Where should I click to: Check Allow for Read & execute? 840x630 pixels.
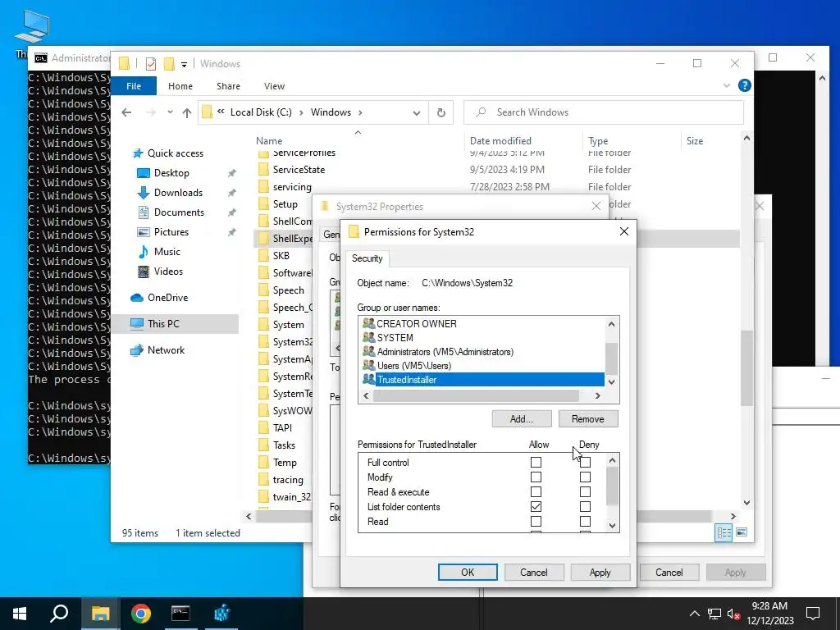pyautogui.click(x=536, y=492)
